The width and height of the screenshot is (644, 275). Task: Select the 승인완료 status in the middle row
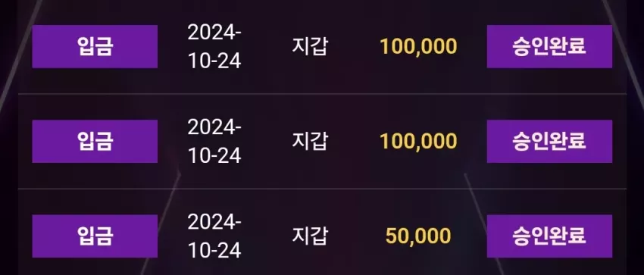coord(549,141)
